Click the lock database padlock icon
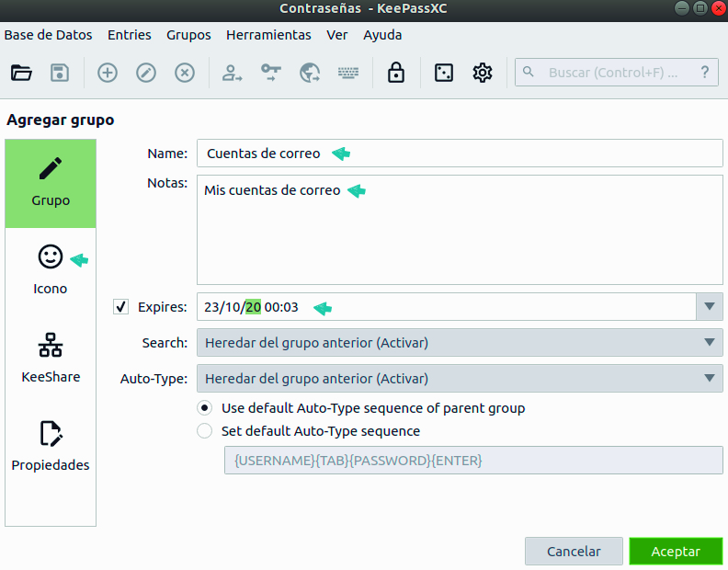728x570 pixels. click(x=396, y=73)
